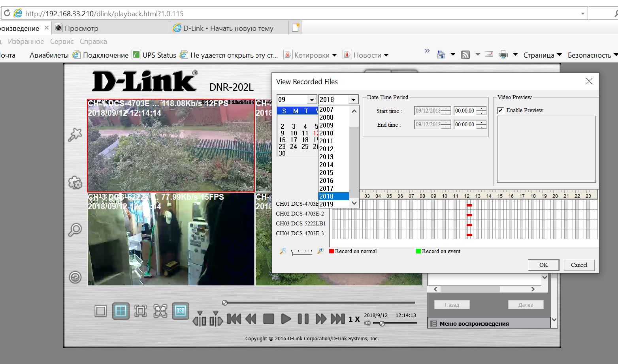Fast forward the playback
Image resolution: width=618 pixels, height=364 pixels.
click(x=321, y=319)
